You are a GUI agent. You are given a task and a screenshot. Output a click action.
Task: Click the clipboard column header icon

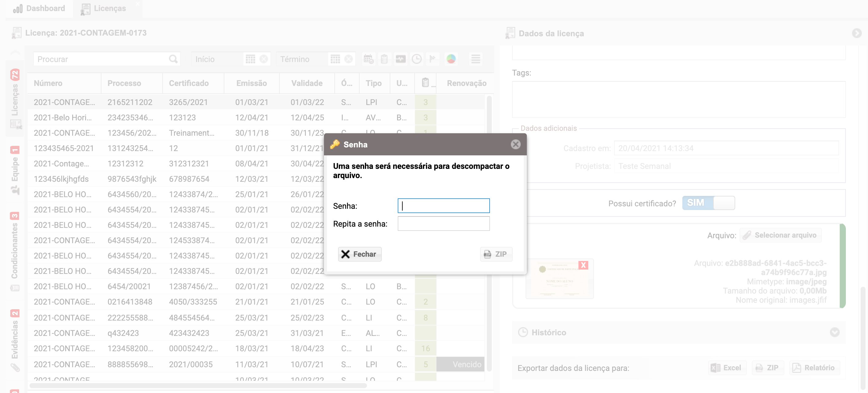click(x=425, y=82)
